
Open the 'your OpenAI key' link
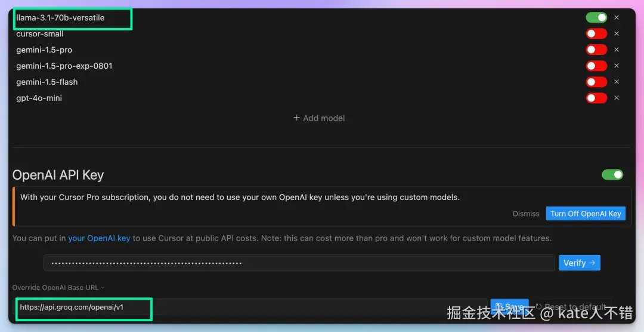[x=99, y=238]
